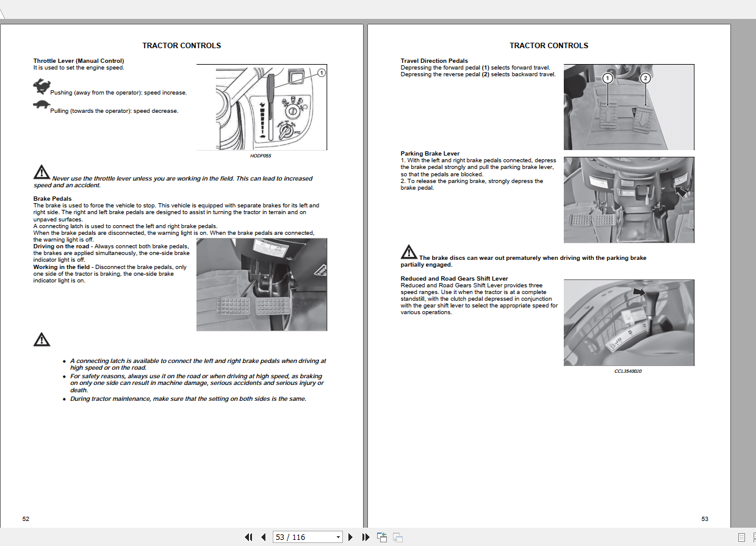Go back using the previous view icon

(381, 537)
